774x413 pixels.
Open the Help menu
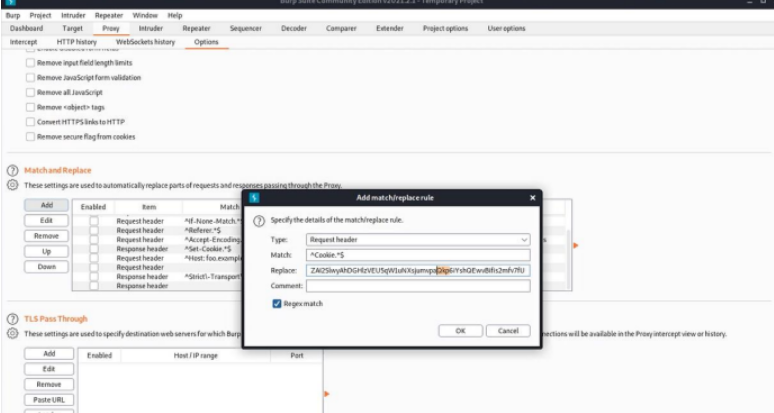pos(175,15)
